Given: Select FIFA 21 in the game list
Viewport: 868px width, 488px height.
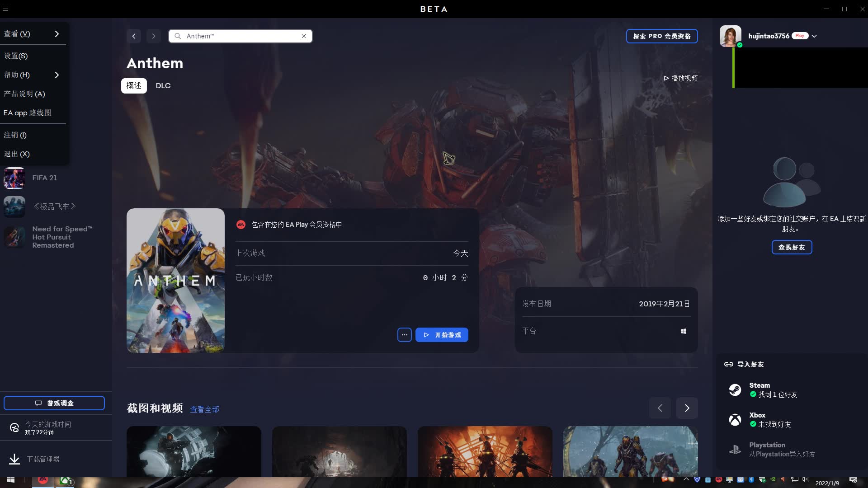Looking at the screenshot, I should [45, 178].
